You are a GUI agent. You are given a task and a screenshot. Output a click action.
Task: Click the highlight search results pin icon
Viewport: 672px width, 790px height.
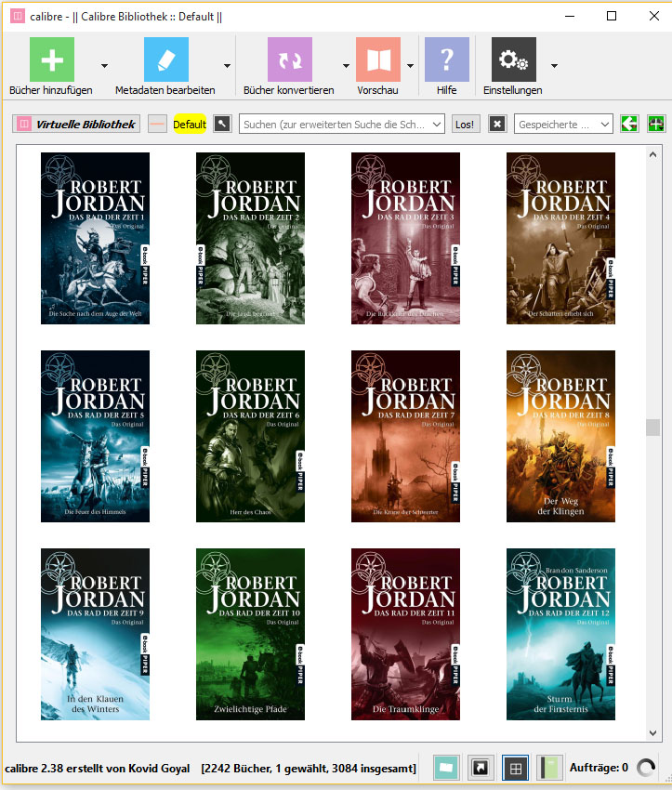[x=222, y=124]
